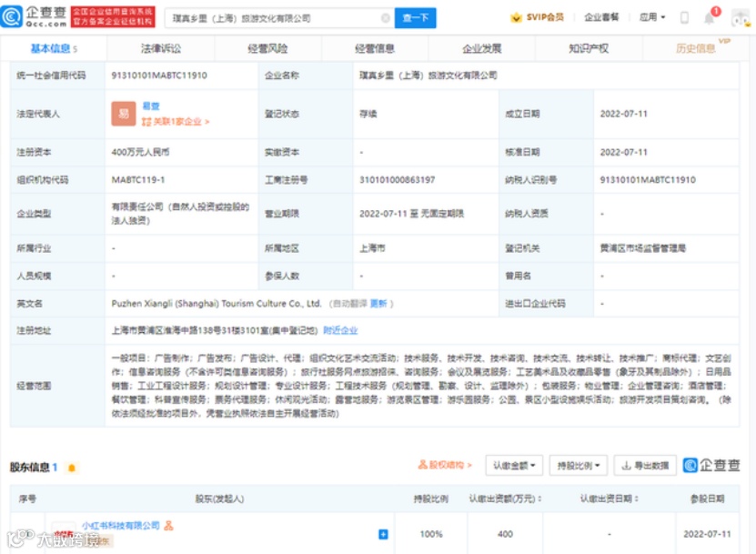Expand the 认缴金额 dropdown
756x554 pixels.
click(x=514, y=465)
